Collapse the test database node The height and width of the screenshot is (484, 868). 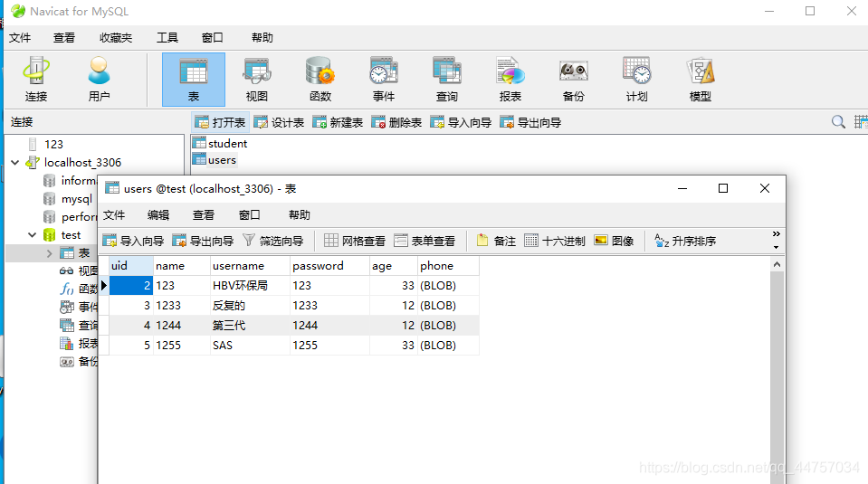tap(32, 235)
